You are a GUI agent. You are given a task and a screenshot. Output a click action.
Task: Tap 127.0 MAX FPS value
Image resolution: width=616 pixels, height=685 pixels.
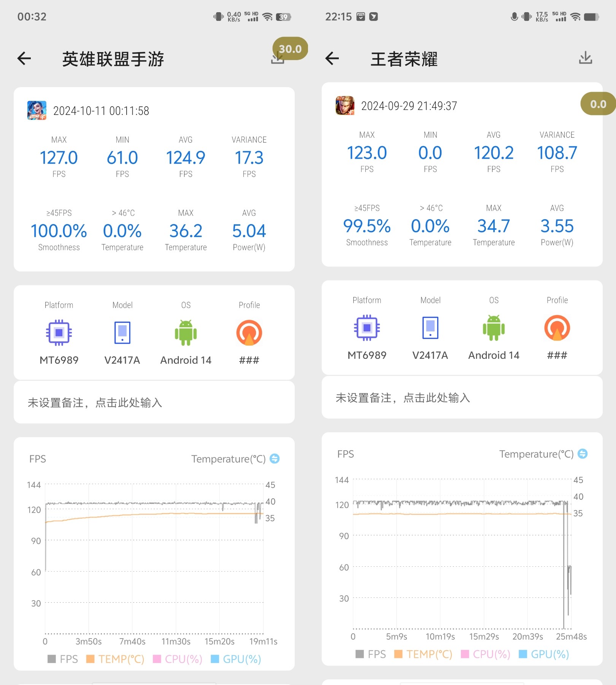tap(59, 158)
